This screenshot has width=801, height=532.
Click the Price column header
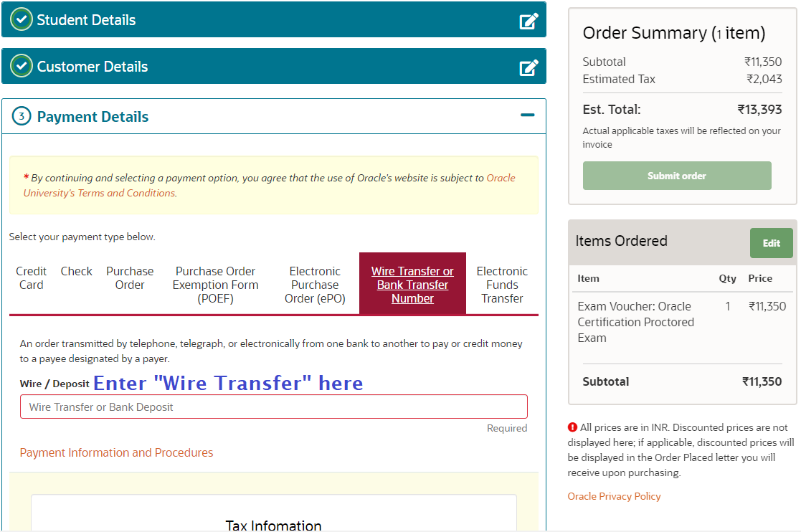point(760,278)
